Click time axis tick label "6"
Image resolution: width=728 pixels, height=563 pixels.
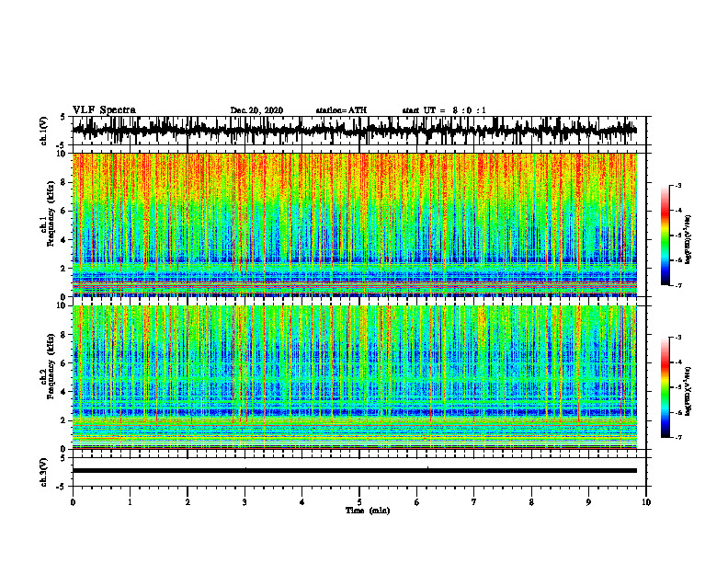coord(417,502)
